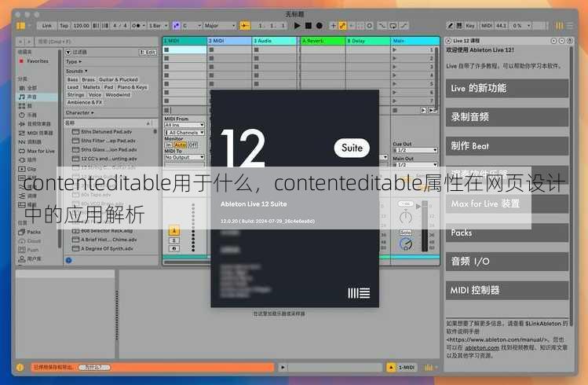Open the 'MIDI 控制器' lesson
The height and width of the screenshot is (385, 588).
(507, 290)
